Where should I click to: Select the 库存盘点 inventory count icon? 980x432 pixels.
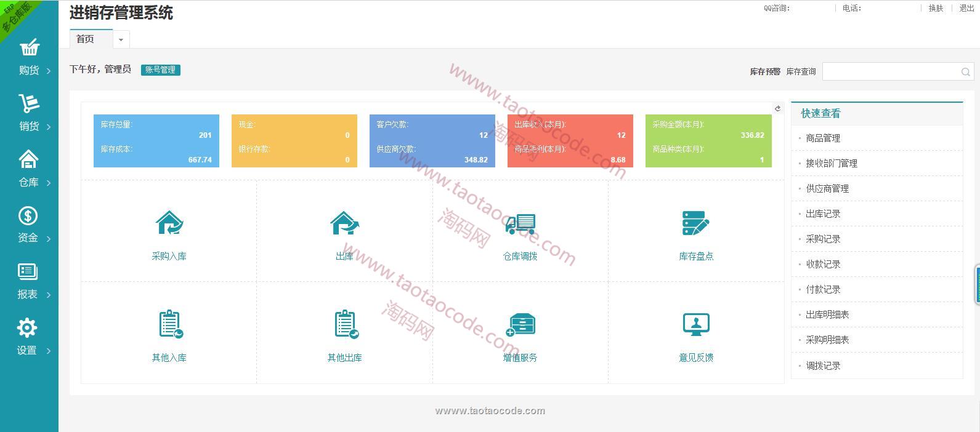click(696, 223)
